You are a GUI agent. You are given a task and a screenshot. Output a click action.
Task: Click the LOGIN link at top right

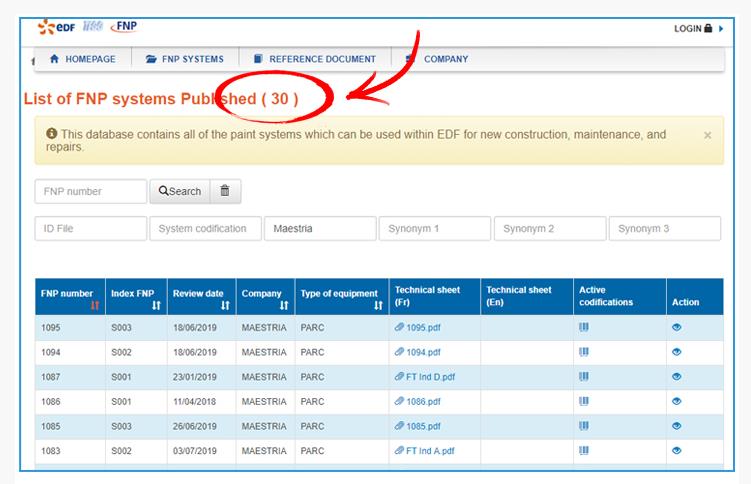(697, 29)
